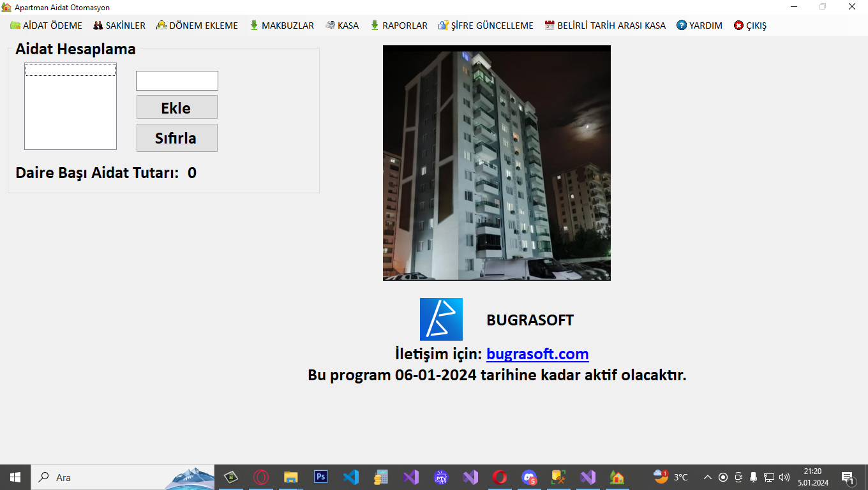Click the RAPORLAR green arrow icon
The width and height of the screenshot is (868, 490).
(375, 26)
